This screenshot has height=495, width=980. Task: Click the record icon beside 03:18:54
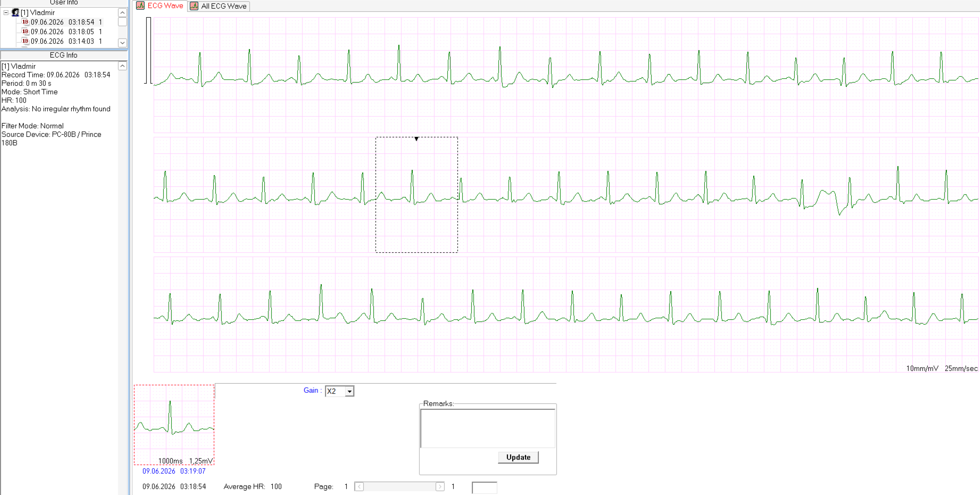point(25,22)
